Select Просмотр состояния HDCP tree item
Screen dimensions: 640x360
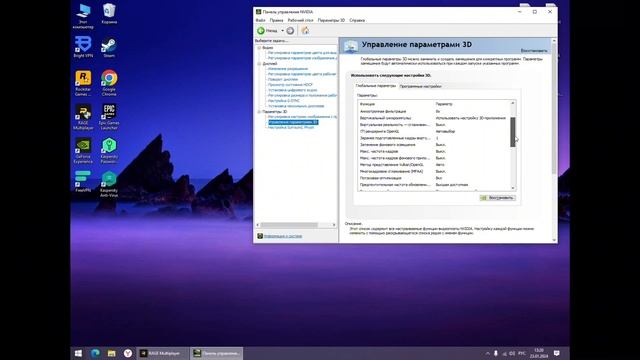tap(290, 85)
